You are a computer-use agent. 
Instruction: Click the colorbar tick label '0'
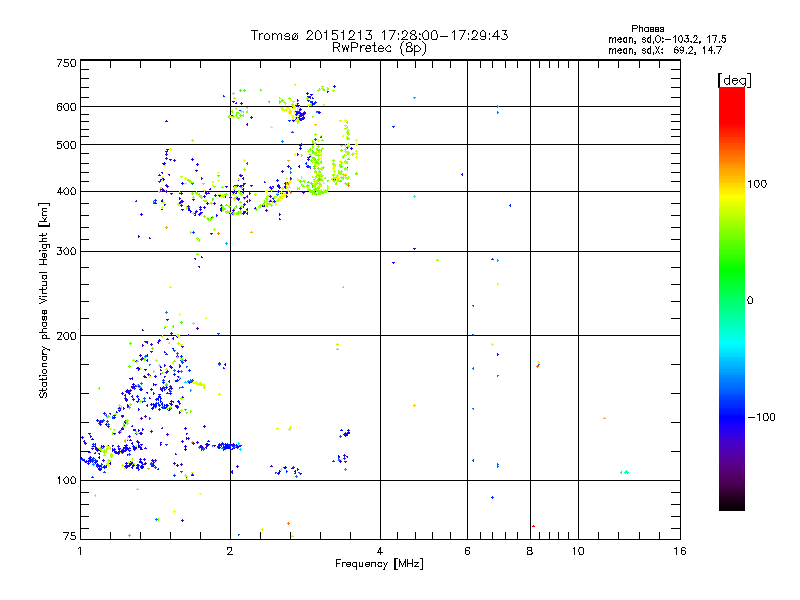click(750, 301)
